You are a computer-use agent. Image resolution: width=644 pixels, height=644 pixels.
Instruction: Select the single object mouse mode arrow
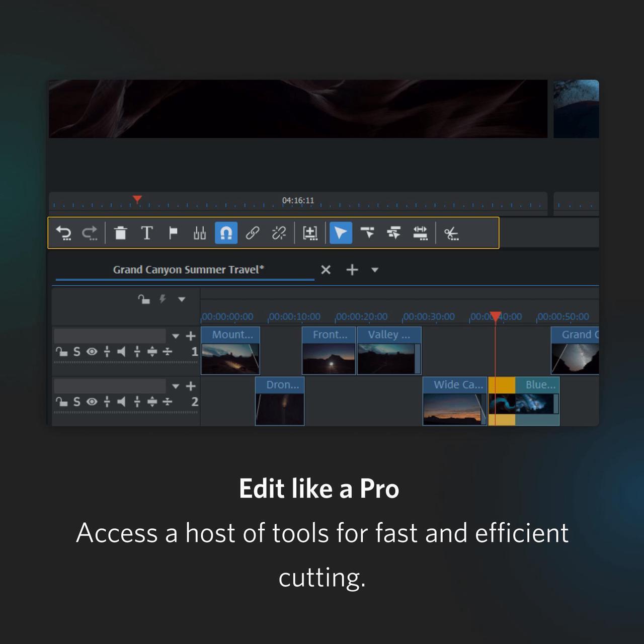tap(341, 233)
